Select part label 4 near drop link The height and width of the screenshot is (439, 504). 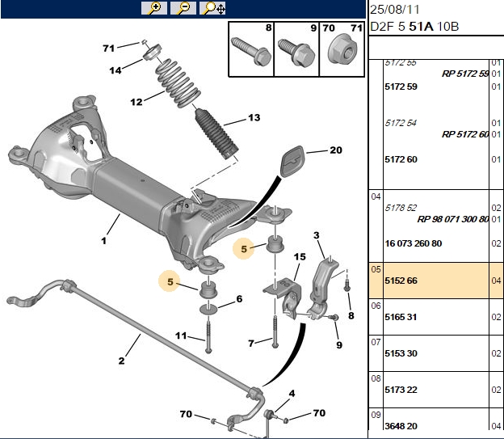[x=292, y=393]
